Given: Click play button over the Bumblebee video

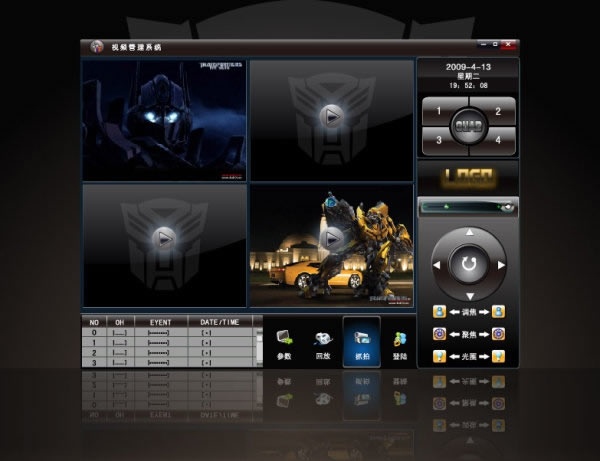Looking at the screenshot, I should (331, 239).
